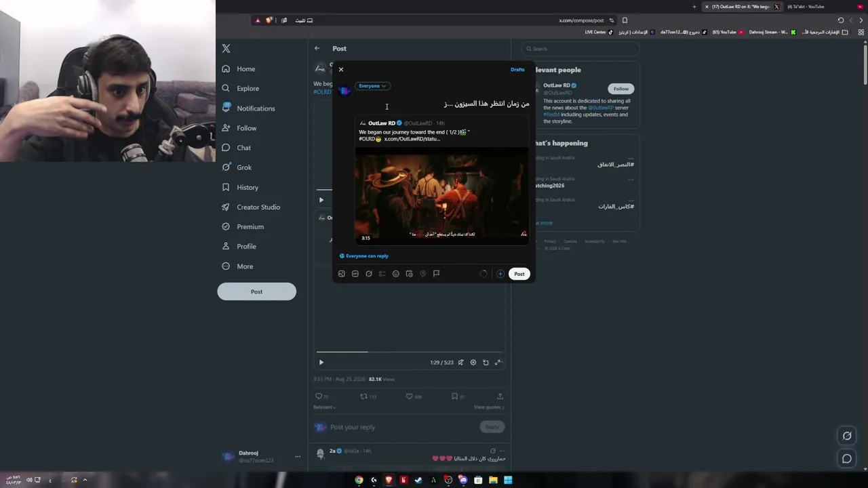Unmute the video sound
Screen dimensions: 868x488
coord(461,363)
